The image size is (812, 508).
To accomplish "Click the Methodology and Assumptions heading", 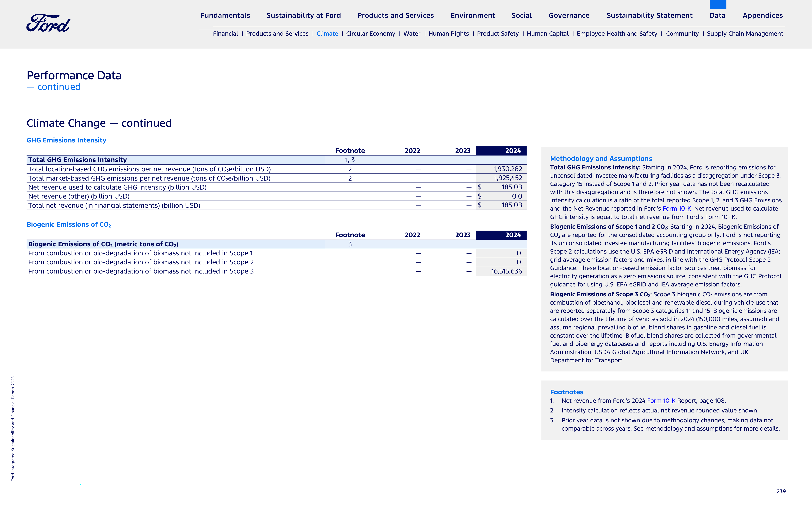I will tap(601, 159).
